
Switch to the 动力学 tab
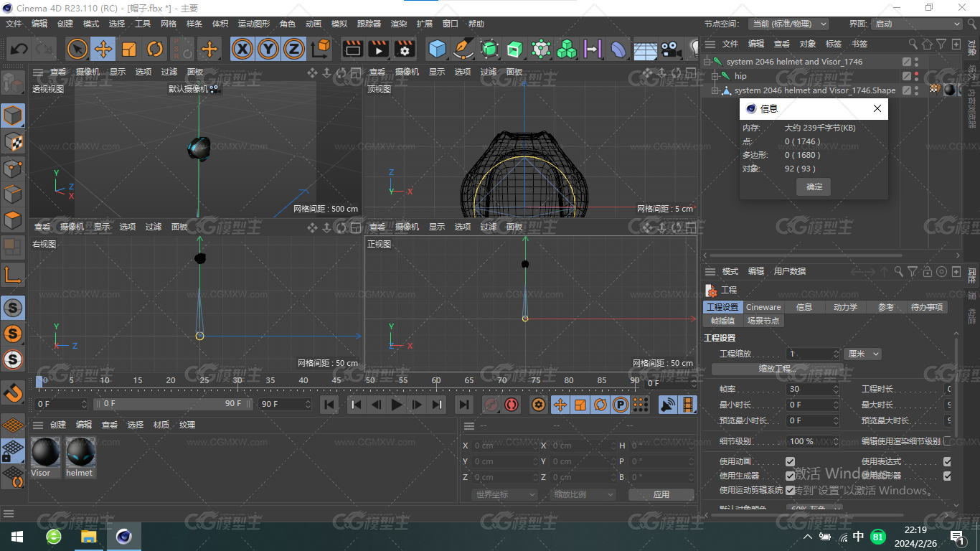(x=845, y=307)
